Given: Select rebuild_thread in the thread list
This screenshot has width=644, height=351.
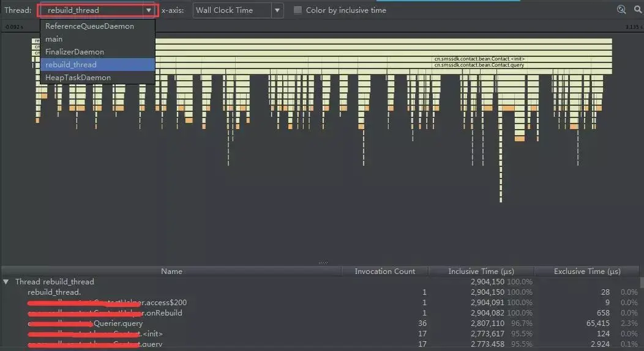Looking at the screenshot, I should coord(98,64).
